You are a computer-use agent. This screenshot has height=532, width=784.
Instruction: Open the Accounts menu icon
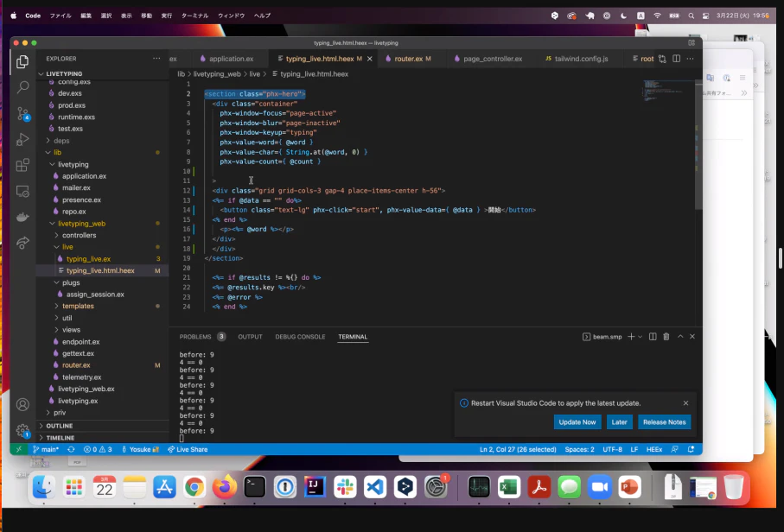tap(22, 405)
